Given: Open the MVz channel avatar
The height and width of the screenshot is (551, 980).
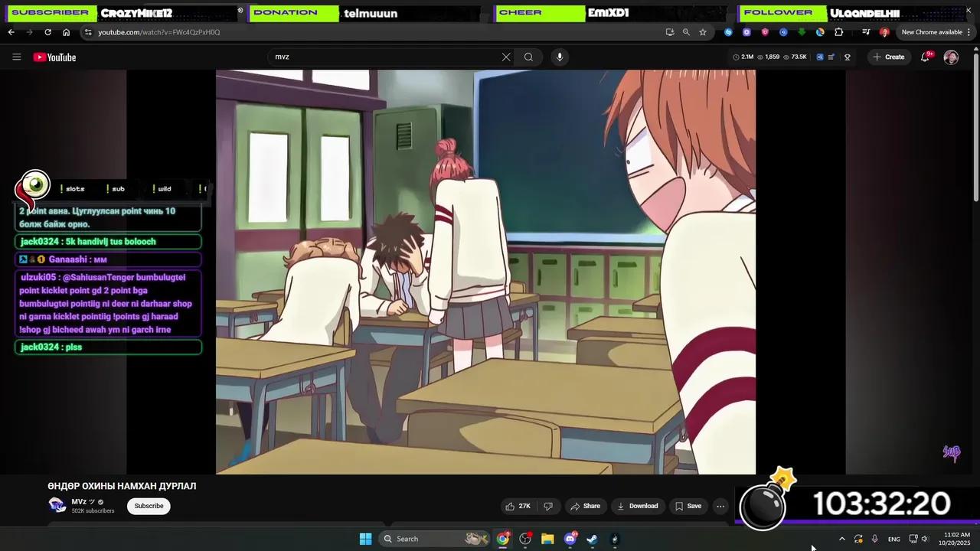Looking at the screenshot, I should coord(57,505).
